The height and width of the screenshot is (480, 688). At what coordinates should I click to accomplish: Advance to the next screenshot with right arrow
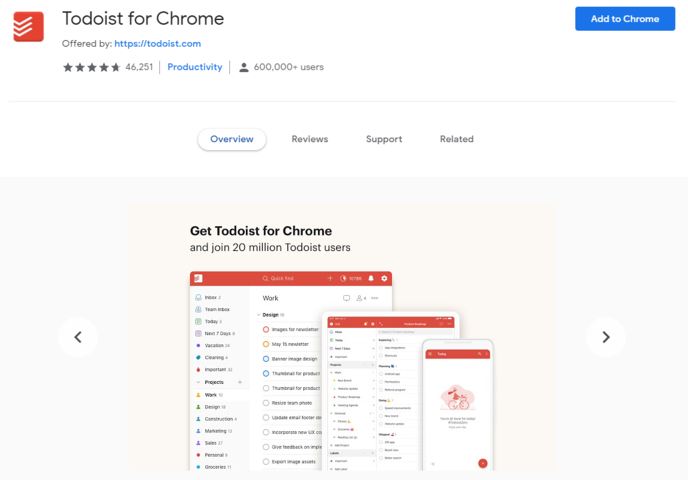tap(606, 337)
